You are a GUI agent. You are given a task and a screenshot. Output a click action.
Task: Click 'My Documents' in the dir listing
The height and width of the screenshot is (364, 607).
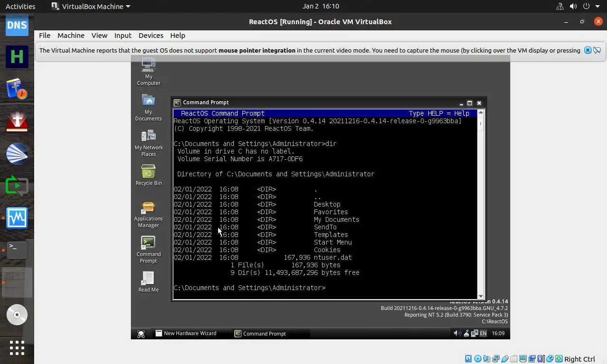point(337,220)
